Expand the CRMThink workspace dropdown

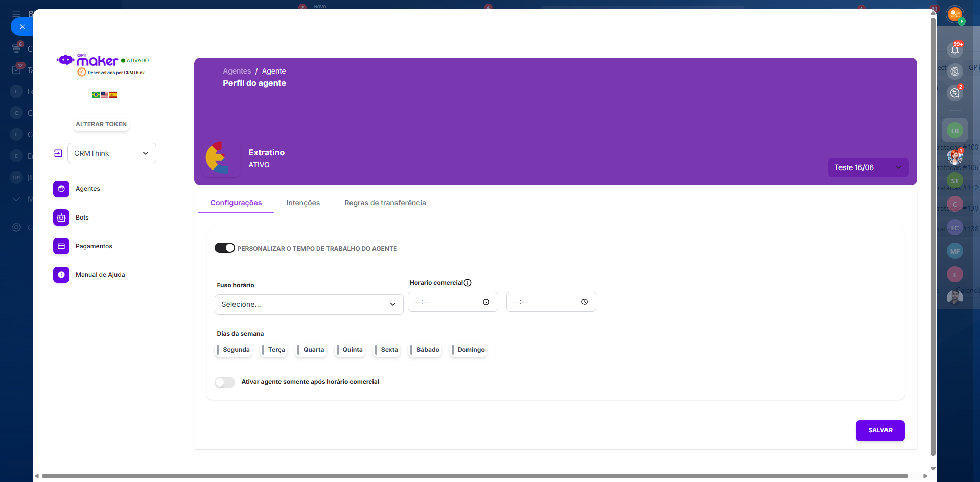111,153
